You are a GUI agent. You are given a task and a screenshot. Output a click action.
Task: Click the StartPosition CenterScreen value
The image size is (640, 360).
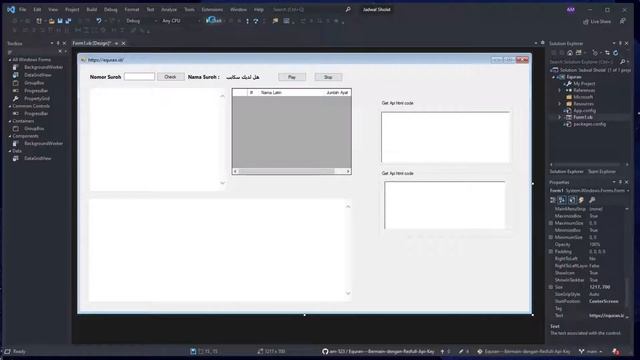coord(604,301)
